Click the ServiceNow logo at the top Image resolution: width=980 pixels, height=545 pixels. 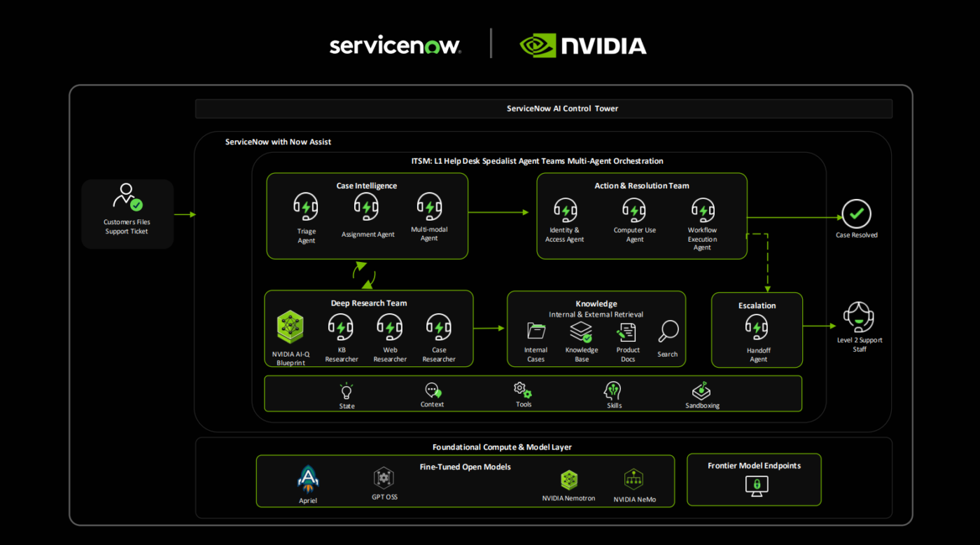coord(394,44)
